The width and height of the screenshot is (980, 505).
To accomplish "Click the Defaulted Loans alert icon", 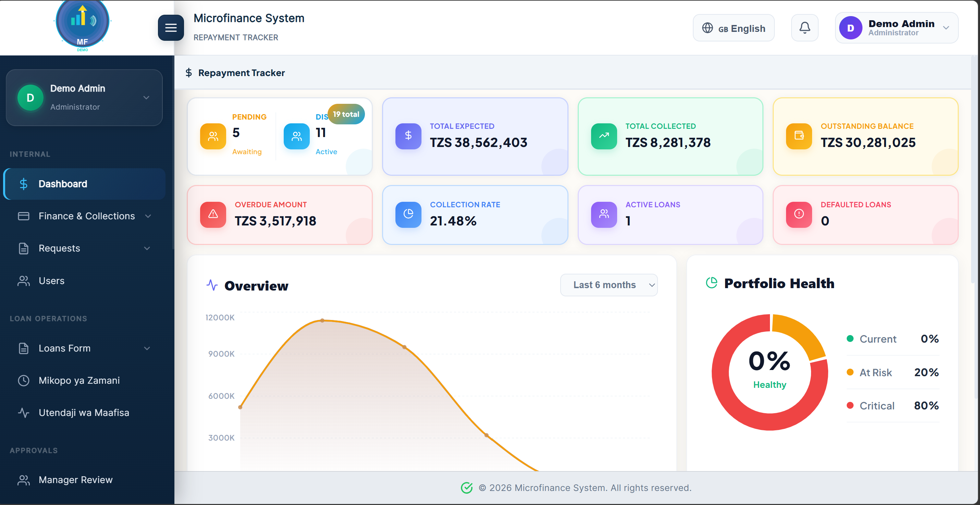I will pos(799,214).
